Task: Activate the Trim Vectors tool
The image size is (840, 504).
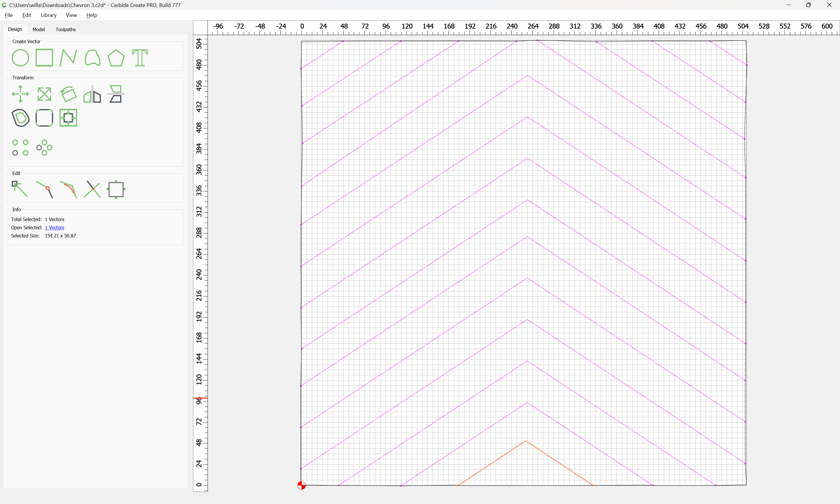Action: pyautogui.click(x=92, y=189)
